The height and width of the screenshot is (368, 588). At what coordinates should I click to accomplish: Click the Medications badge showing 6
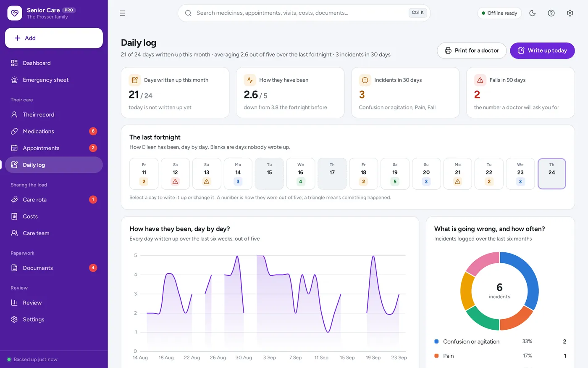93,131
